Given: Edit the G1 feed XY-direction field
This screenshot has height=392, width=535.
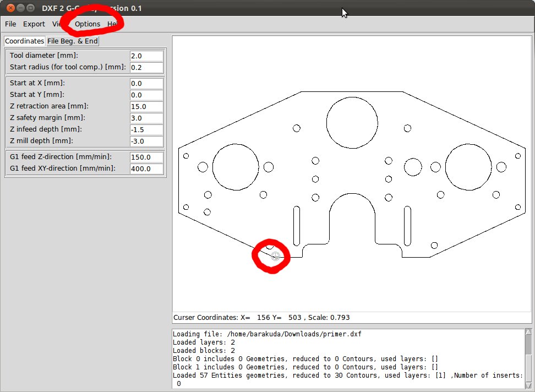Looking at the screenshot, I should point(146,168).
